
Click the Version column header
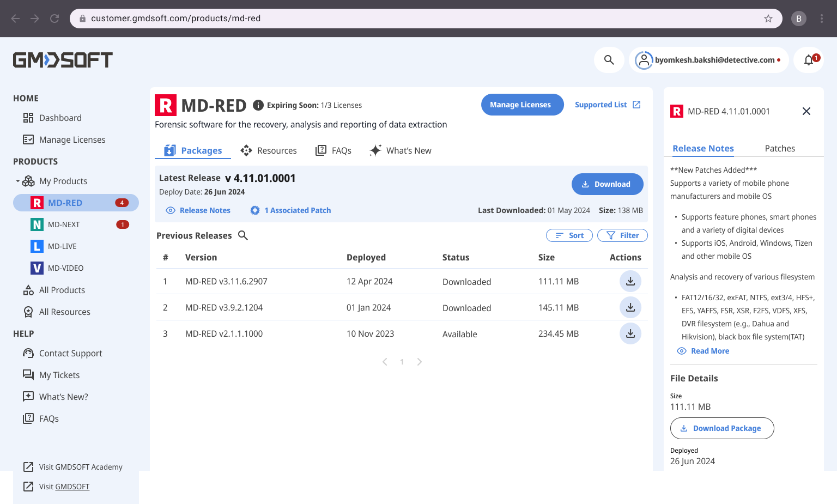click(x=201, y=257)
